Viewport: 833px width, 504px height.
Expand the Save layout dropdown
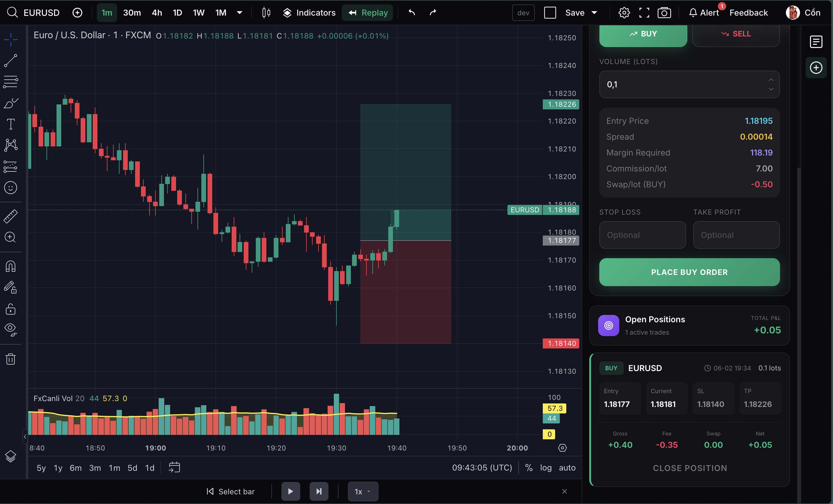click(x=594, y=13)
